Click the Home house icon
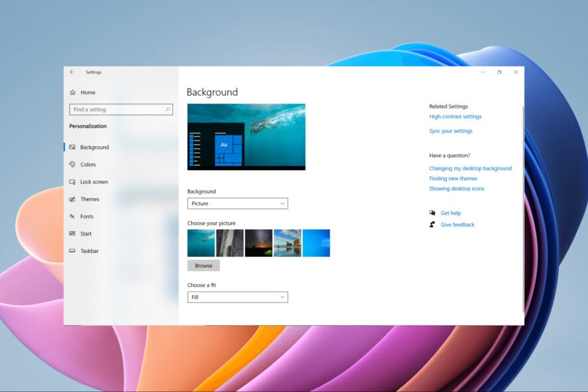Screen dimensions: 588x392 (x=73, y=92)
